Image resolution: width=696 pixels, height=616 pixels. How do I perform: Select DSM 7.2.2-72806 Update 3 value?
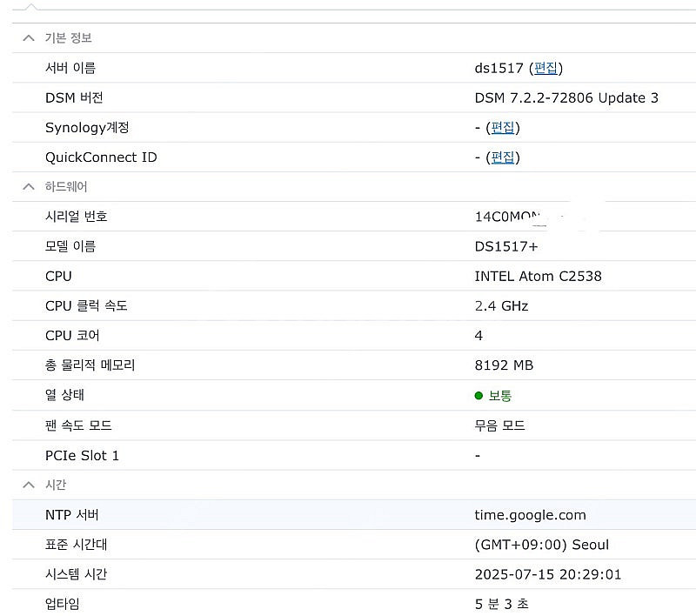coord(566,97)
